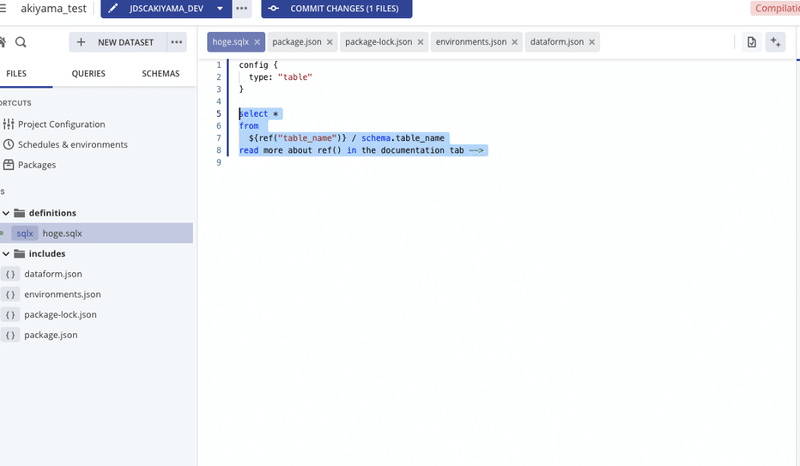800x466 pixels.
Task: Open the hamburger menu next to akiyama_test
Action: 3,8
